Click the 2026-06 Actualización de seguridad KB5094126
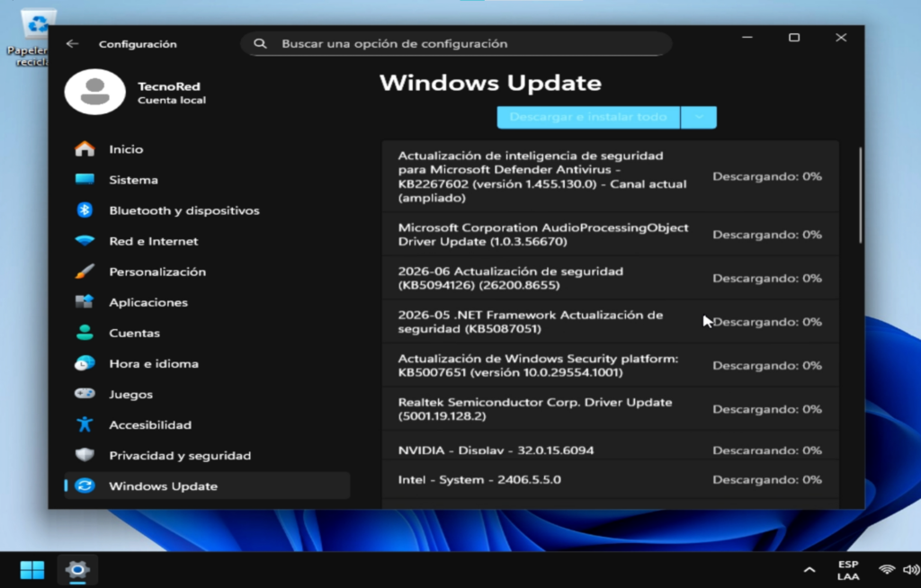This screenshot has width=921, height=588. [x=611, y=278]
